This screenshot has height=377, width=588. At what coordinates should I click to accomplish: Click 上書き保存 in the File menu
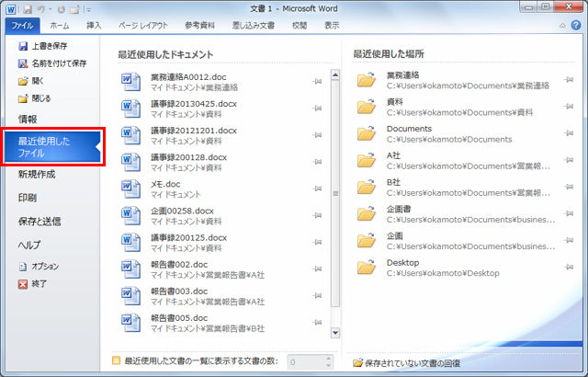click(43, 46)
